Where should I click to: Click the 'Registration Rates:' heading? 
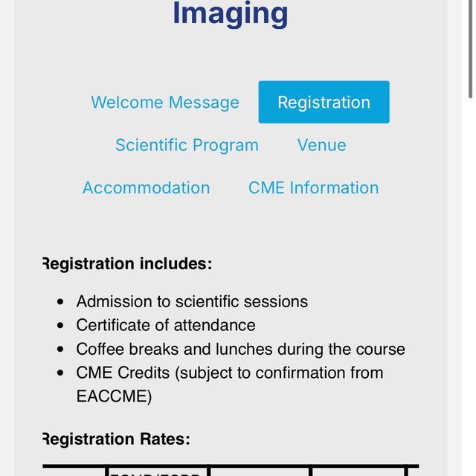point(117,440)
